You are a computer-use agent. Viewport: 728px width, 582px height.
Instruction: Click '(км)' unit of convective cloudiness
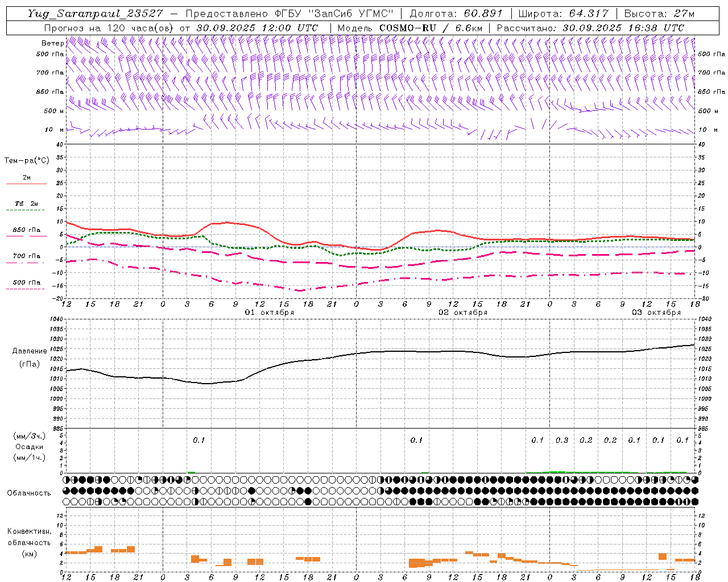tap(29, 554)
